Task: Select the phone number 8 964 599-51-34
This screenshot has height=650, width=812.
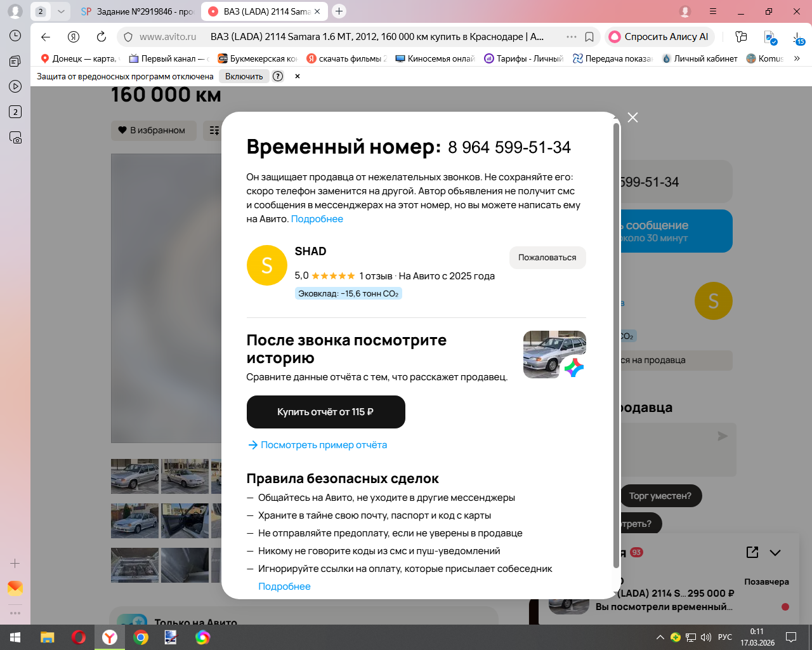Action: [x=509, y=147]
